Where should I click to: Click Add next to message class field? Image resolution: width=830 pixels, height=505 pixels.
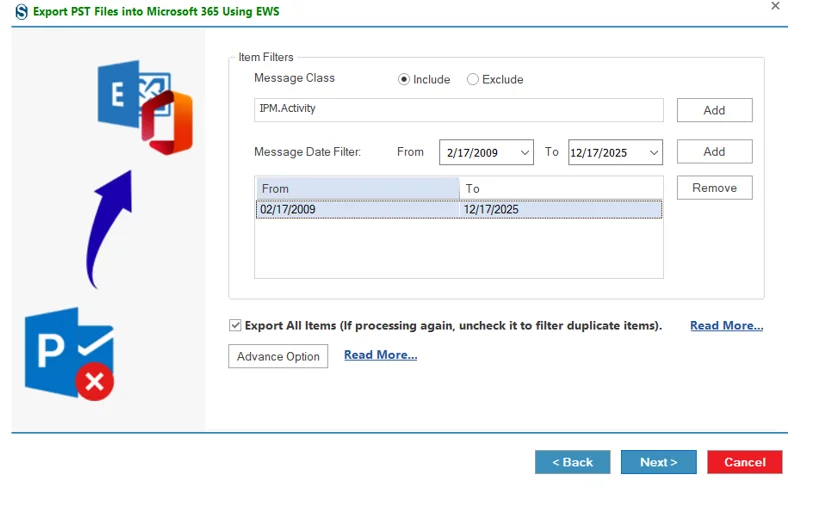(714, 110)
